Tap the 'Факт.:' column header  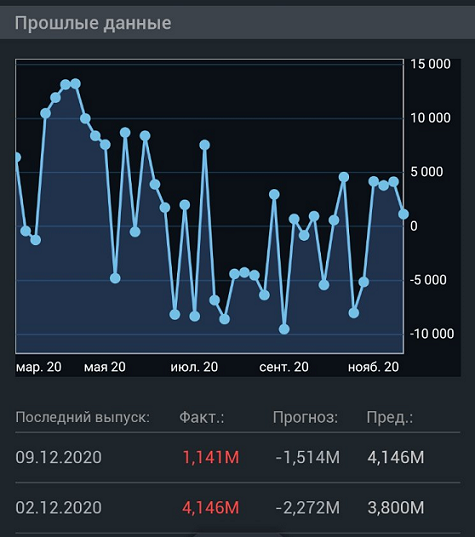click(201, 417)
